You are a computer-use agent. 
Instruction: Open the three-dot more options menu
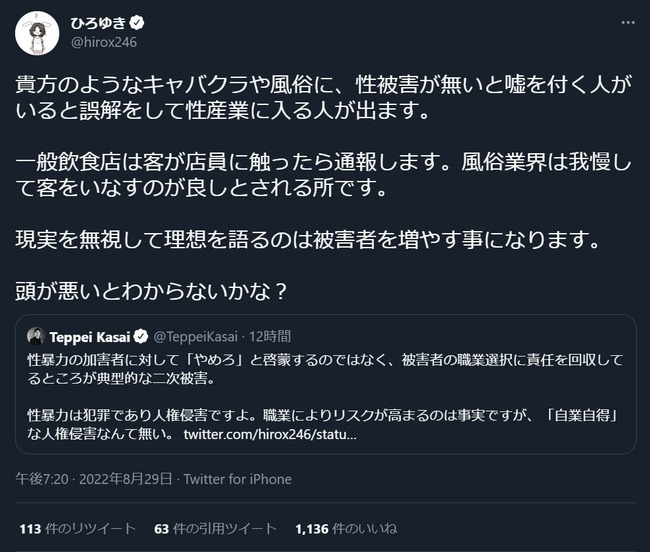[628, 22]
